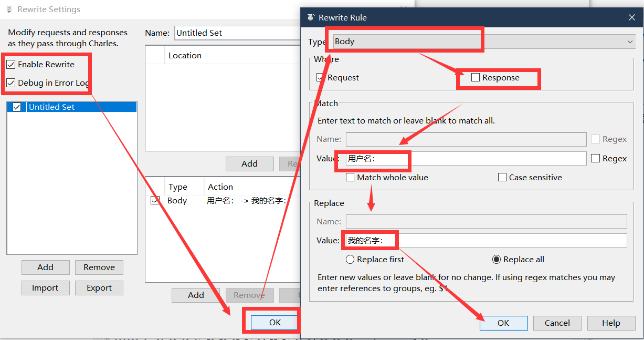
Task: Click Match Value field containing 用户名:
Action: pyautogui.click(x=466, y=158)
